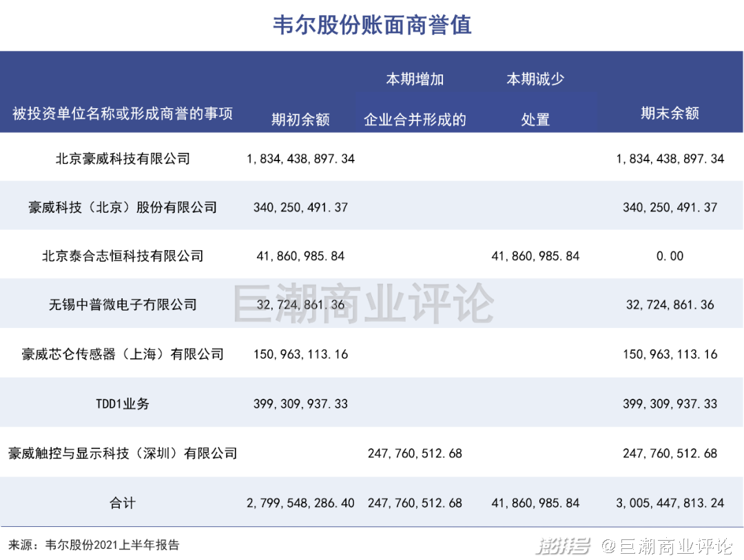Select the 3,005,447,813.24 total ending balance
The image size is (744, 560).
point(670,503)
